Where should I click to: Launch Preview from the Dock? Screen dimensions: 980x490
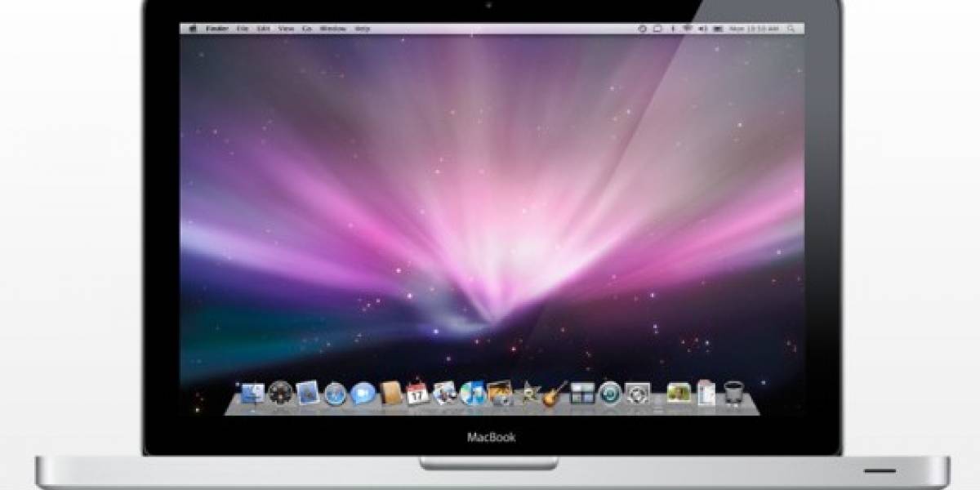[x=445, y=394]
